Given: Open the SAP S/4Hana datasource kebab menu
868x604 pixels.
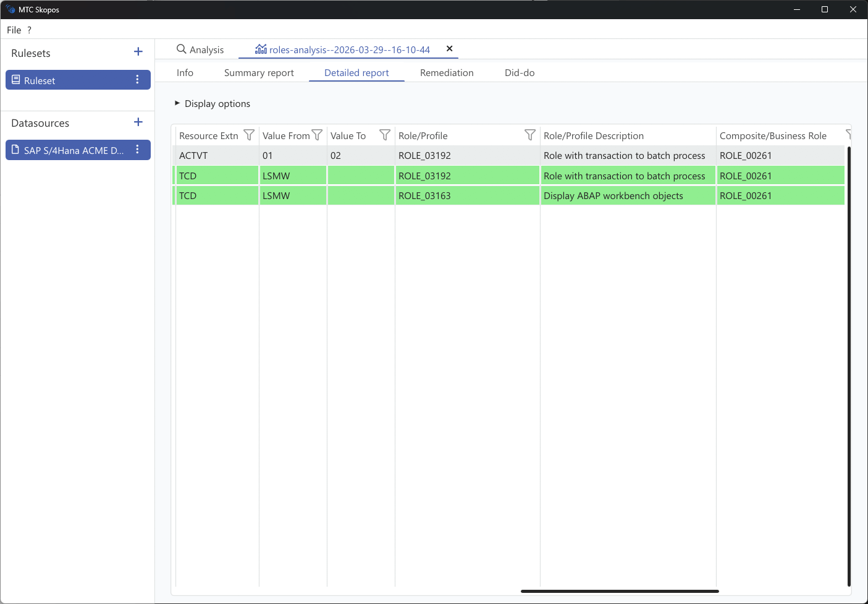Looking at the screenshot, I should [x=137, y=150].
